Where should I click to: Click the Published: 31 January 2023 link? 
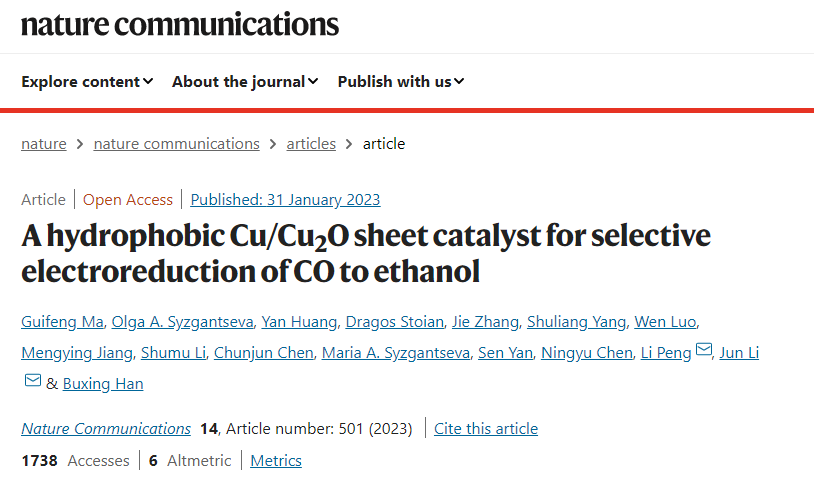[285, 199]
